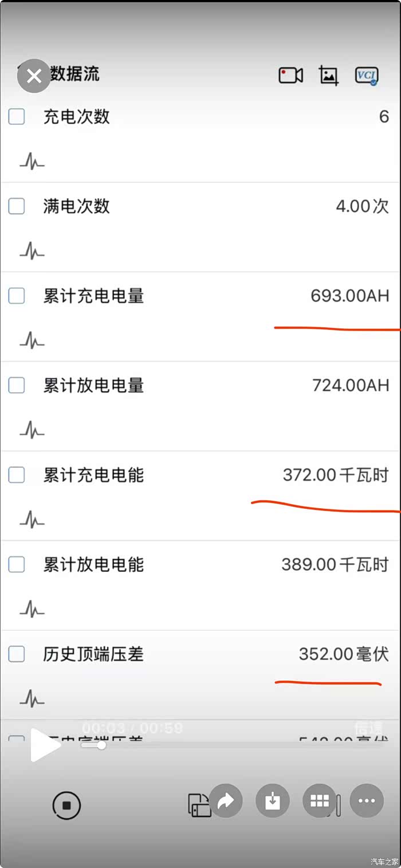This screenshot has height=868, width=401.
Task: Tap the screen rotation icon
Action: coord(199,806)
